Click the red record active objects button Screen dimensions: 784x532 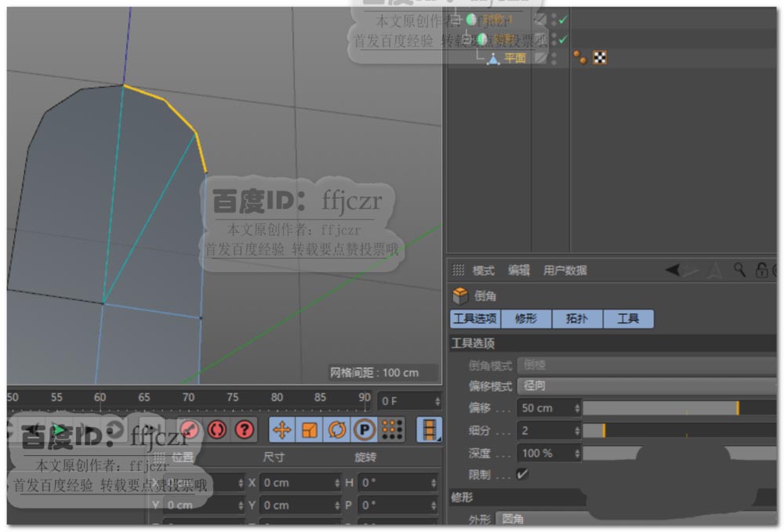click(190, 429)
